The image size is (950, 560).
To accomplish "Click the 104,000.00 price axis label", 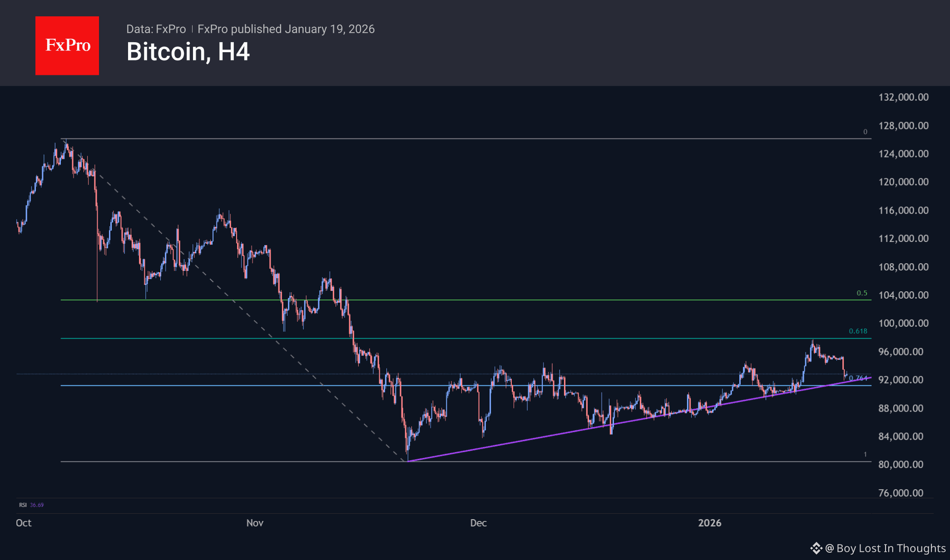I will click(903, 295).
